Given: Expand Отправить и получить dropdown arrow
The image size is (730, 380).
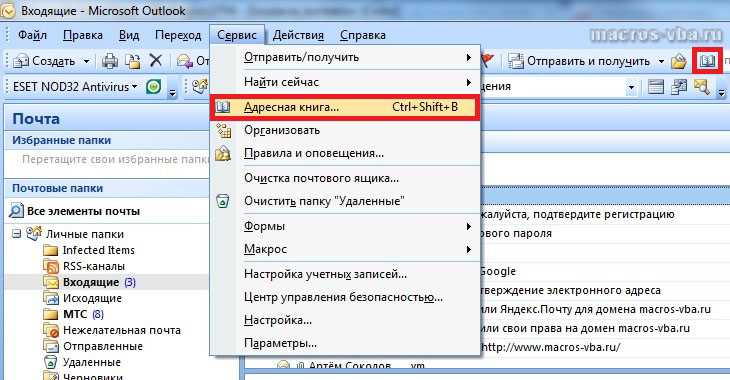Looking at the screenshot, I should [661, 61].
